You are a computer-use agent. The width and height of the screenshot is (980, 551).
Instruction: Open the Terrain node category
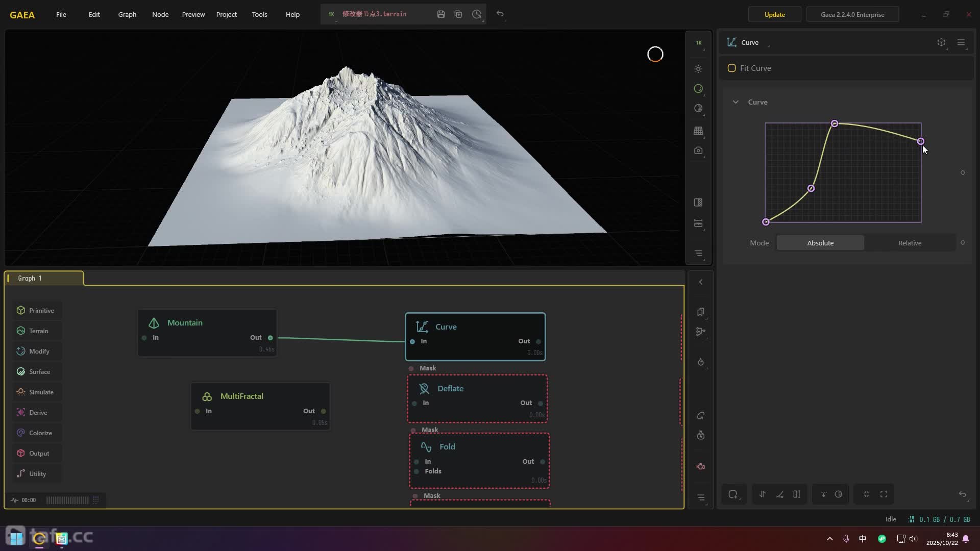pos(38,331)
